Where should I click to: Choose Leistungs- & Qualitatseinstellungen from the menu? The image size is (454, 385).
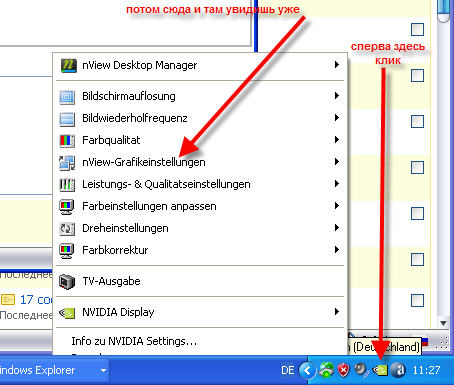click(x=200, y=184)
